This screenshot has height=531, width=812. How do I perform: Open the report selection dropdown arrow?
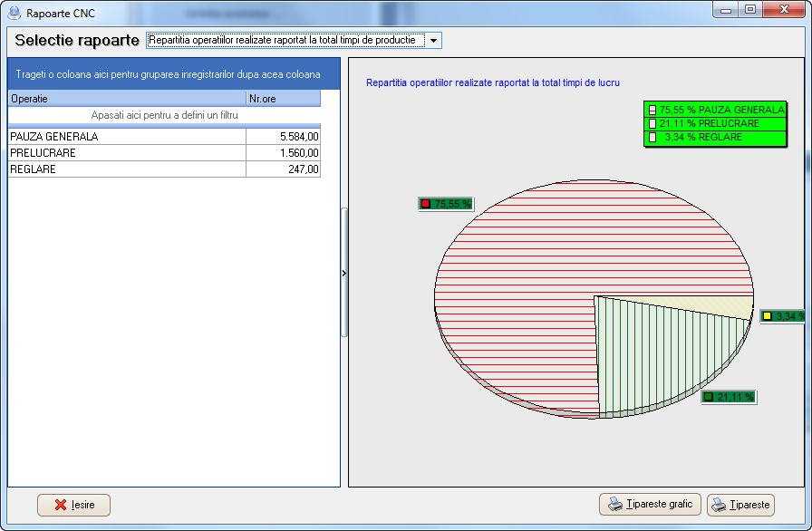point(433,41)
